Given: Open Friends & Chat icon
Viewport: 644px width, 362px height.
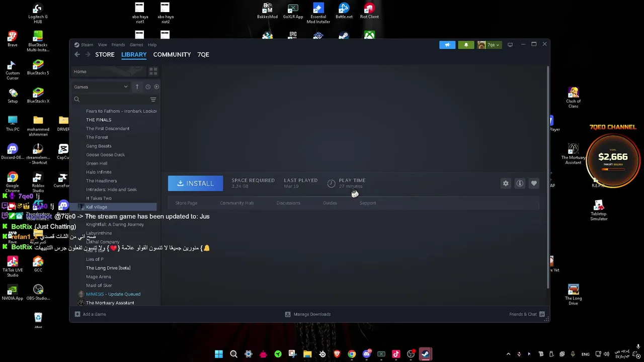Looking at the screenshot, I should [x=542, y=314].
